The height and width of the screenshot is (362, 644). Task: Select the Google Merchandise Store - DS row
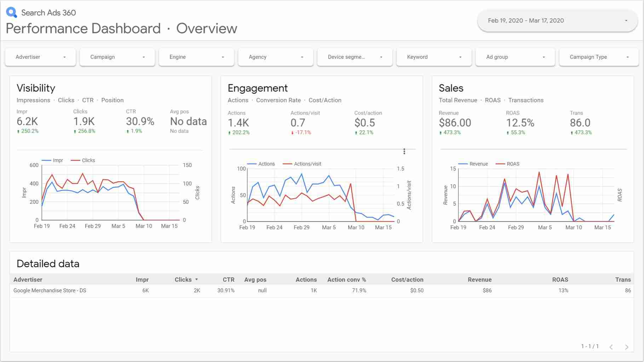(322, 291)
